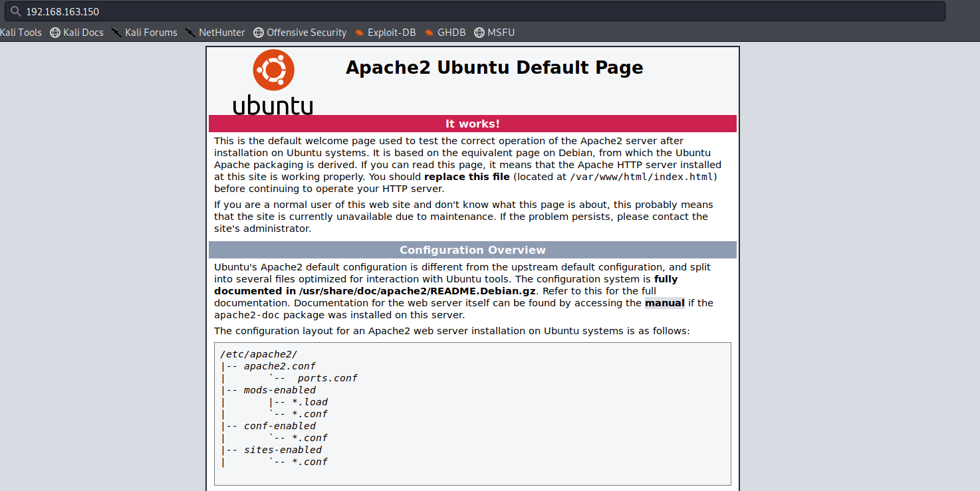The image size is (980, 491).
Task: Click the MSFU globe icon
Action: tap(479, 32)
